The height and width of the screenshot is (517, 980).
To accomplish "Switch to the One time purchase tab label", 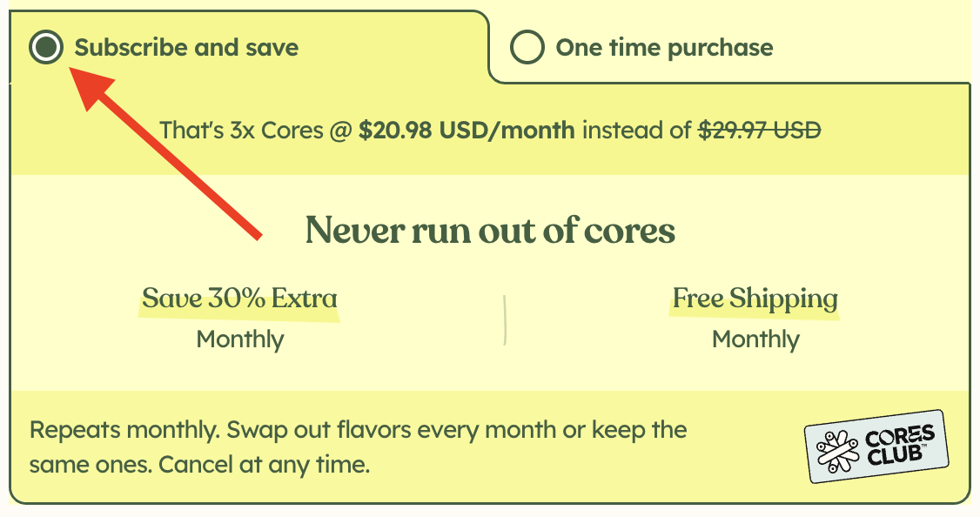I will [x=664, y=48].
